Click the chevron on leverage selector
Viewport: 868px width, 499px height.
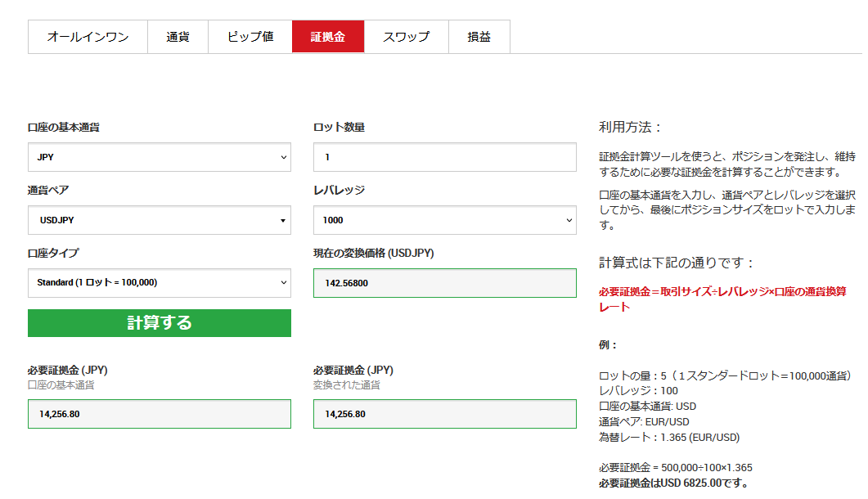click(569, 220)
